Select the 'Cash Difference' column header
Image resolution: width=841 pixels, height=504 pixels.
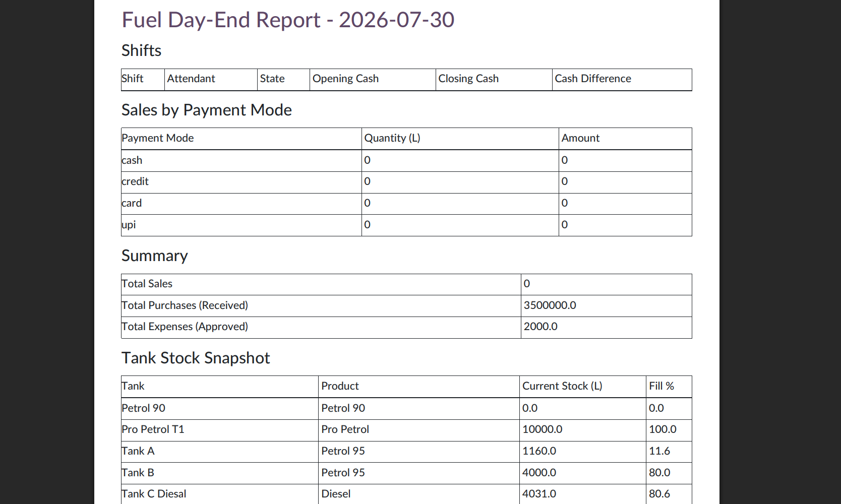[x=593, y=79]
